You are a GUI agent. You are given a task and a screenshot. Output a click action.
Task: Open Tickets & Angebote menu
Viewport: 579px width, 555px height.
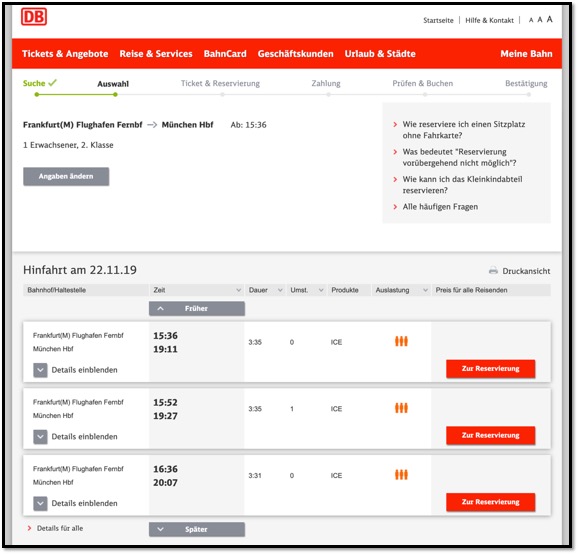65,54
